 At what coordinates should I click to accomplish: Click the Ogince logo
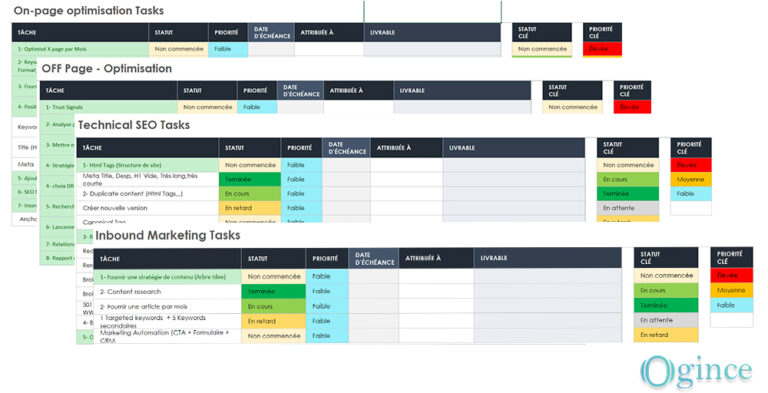tap(696, 372)
